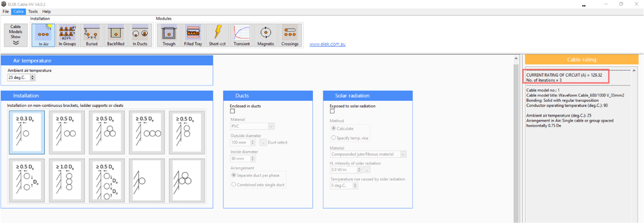Click the duct Outside diameter stepper

click(253, 143)
